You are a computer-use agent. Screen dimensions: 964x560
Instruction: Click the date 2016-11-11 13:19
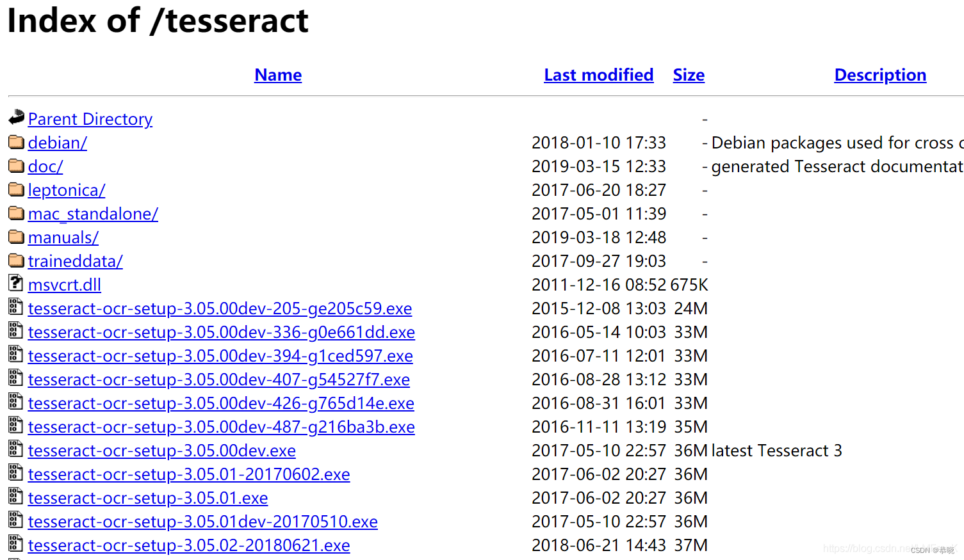[599, 427]
